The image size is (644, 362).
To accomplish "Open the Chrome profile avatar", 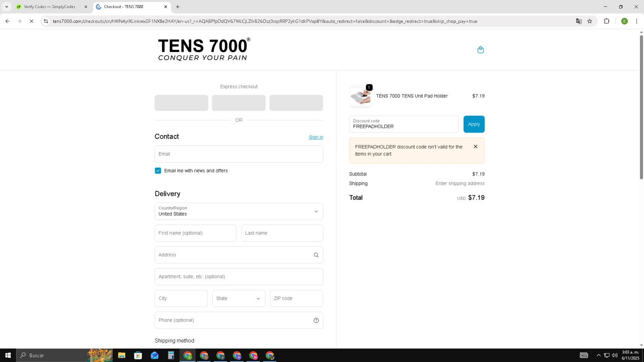I will point(624,21).
